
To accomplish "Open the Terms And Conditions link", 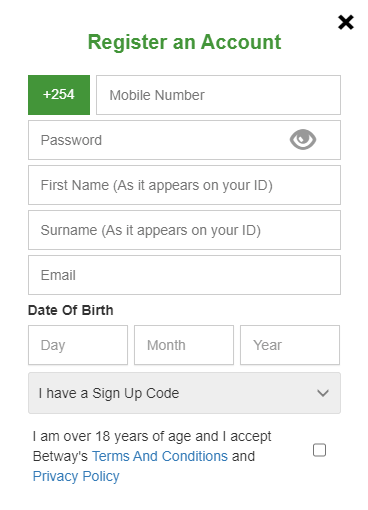I will coord(160,456).
